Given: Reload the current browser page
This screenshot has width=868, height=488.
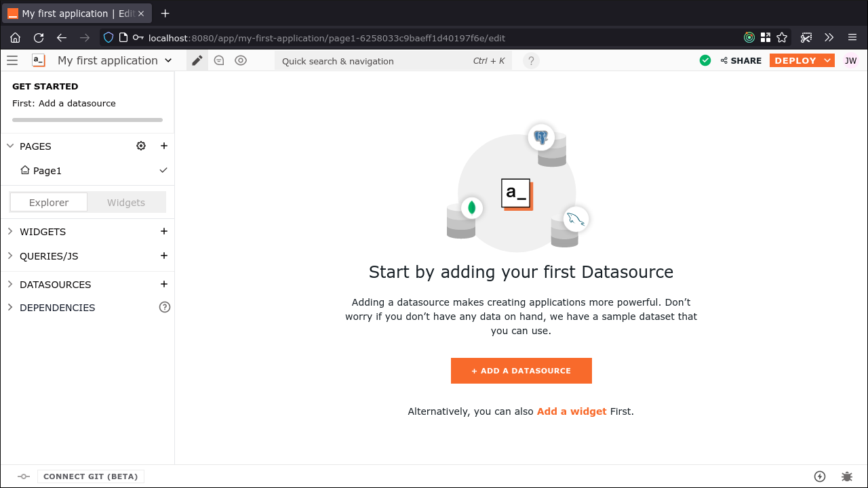Looking at the screenshot, I should click(x=39, y=38).
